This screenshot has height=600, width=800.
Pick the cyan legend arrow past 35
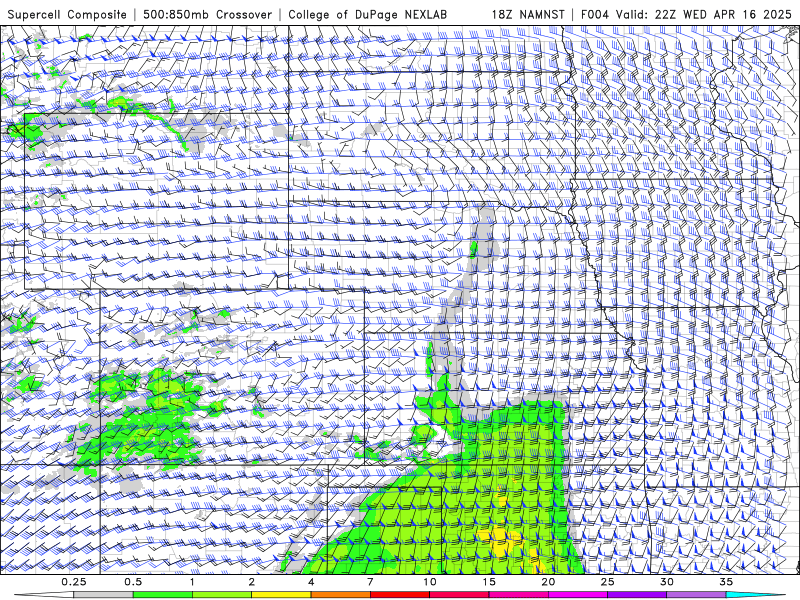pos(756,595)
